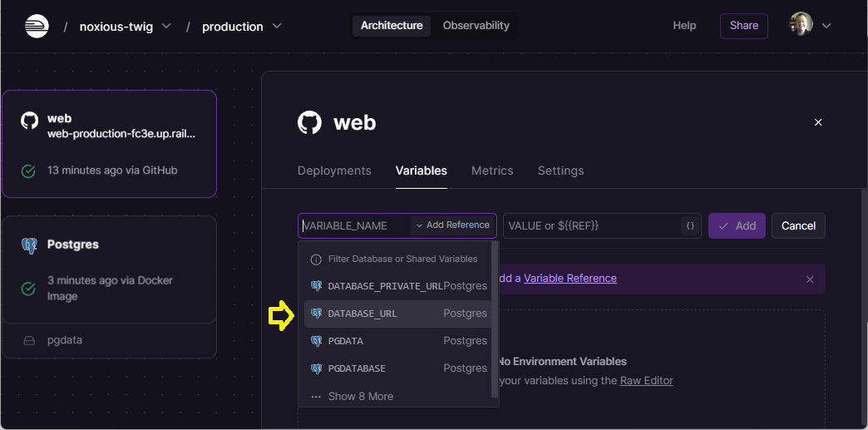Click the VARIABLE_NAME input field
Image resolution: width=868 pixels, height=430 pixels.
353,225
